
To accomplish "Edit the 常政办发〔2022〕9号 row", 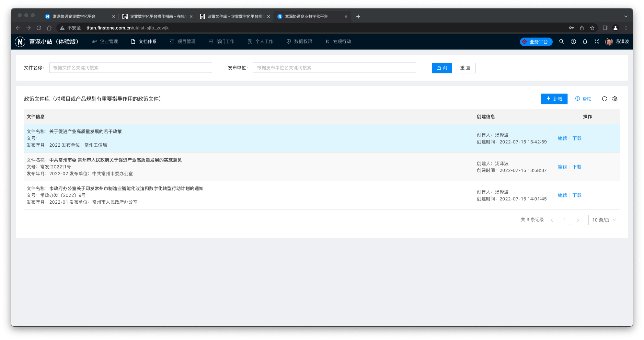I will pos(562,195).
